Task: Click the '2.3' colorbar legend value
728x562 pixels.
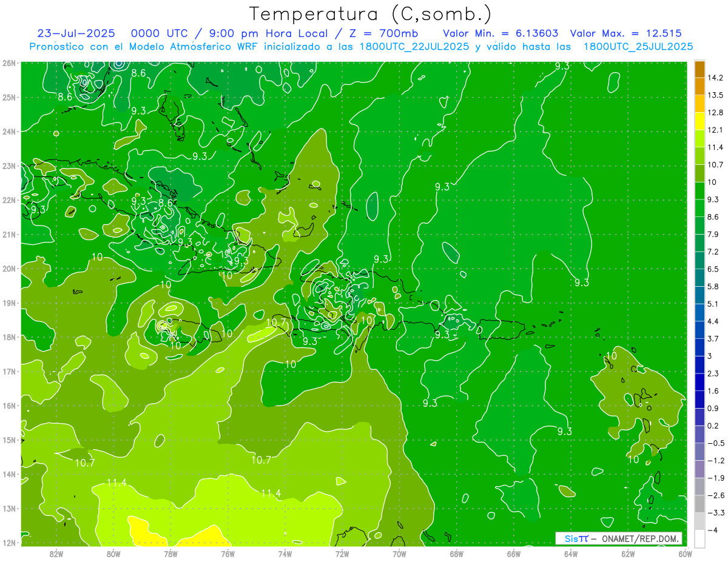Action: click(x=713, y=373)
